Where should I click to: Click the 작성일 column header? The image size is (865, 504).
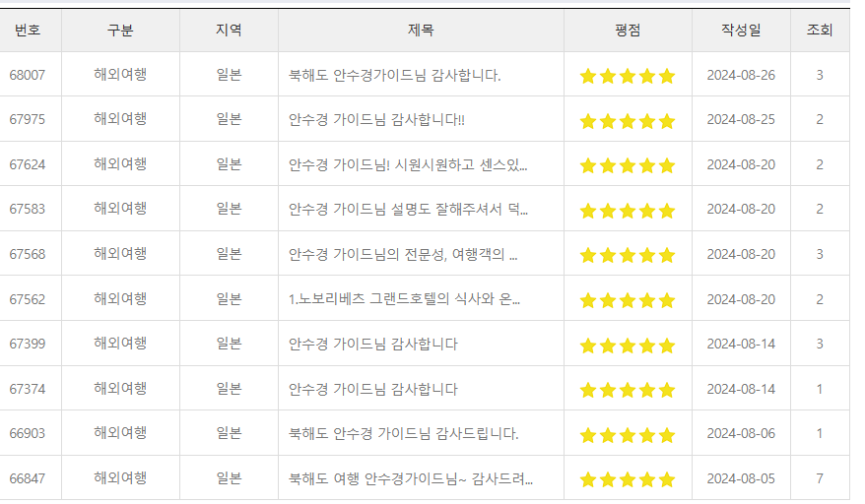tap(741, 30)
